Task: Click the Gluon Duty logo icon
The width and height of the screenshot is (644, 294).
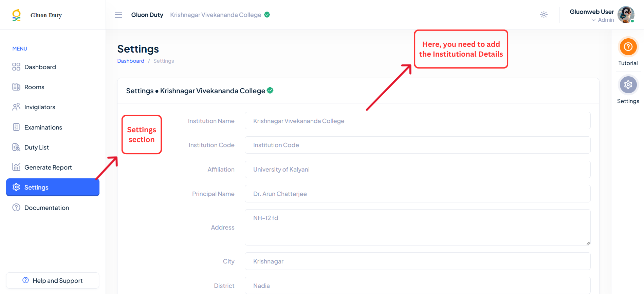Action: 17,15
